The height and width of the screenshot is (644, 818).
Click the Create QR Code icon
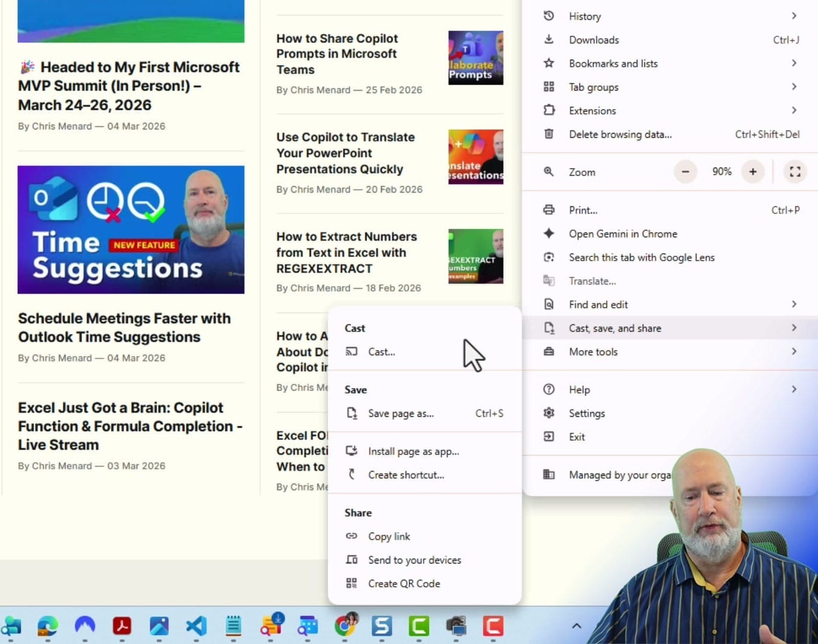352,583
